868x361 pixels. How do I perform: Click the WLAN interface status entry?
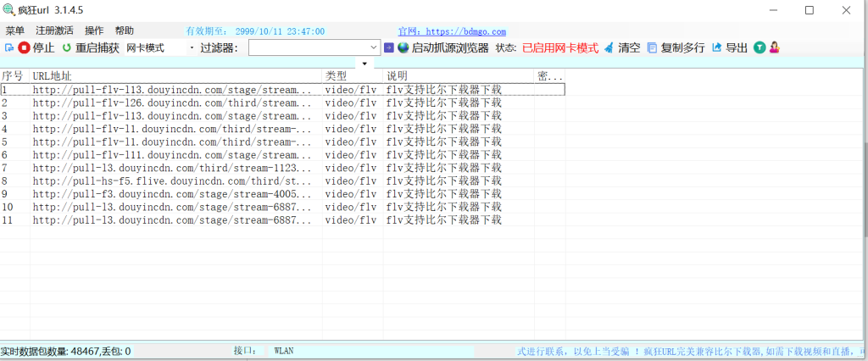point(284,351)
